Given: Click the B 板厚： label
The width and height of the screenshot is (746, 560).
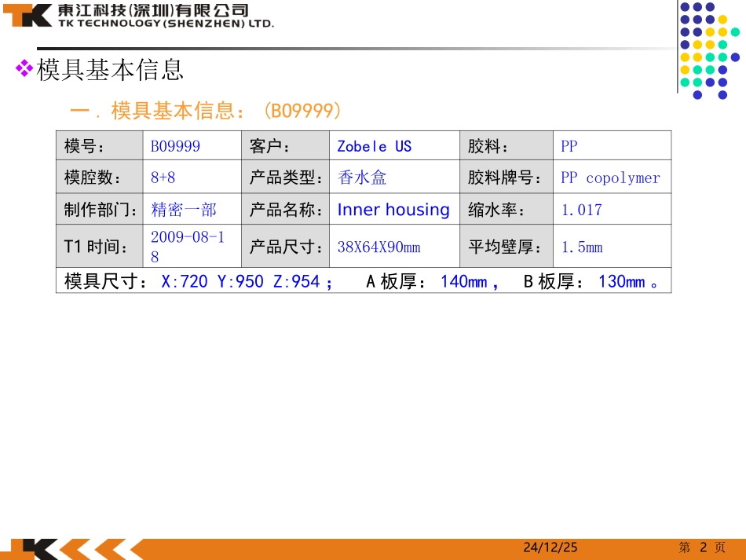Looking at the screenshot, I should 554,281.
